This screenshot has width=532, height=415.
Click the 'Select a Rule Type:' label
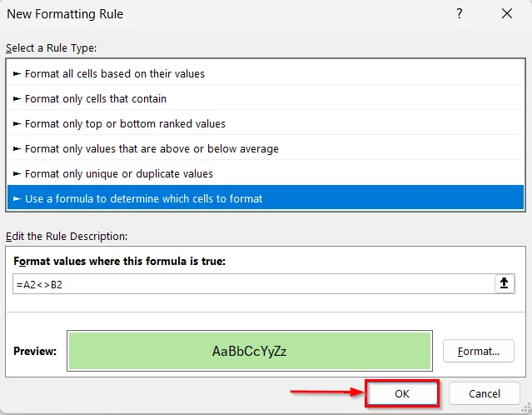tap(52, 48)
